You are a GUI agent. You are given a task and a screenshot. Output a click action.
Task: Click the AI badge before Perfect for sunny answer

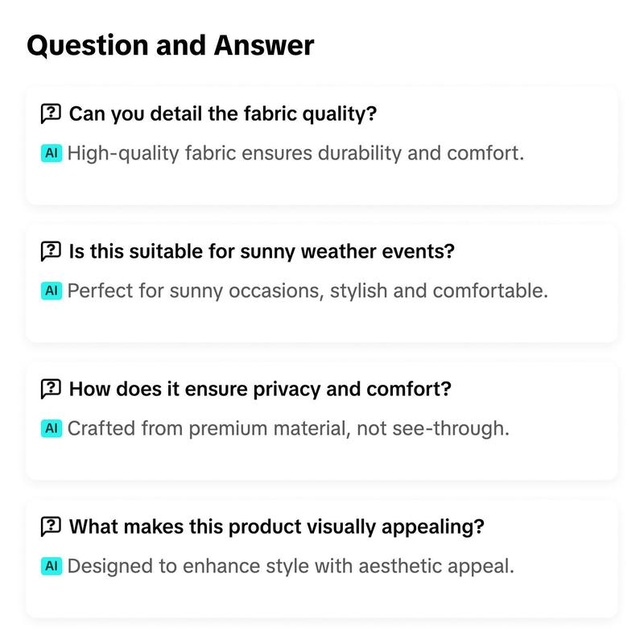(x=52, y=291)
